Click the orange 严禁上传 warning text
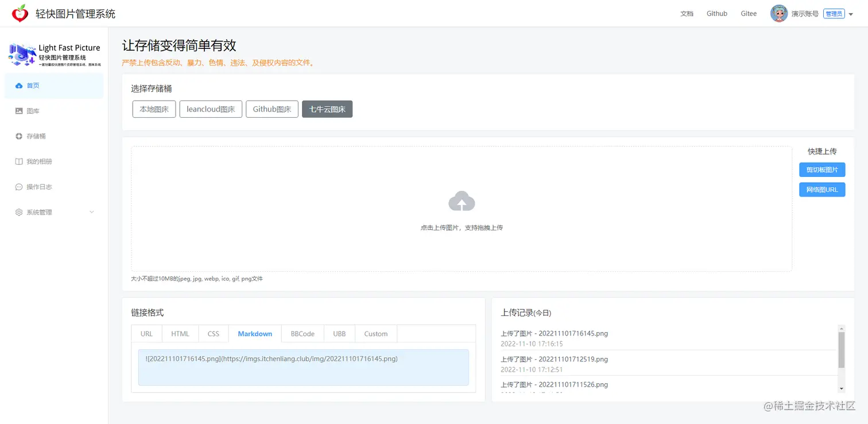This screenshot has width=868, height=424. [218, 63]
